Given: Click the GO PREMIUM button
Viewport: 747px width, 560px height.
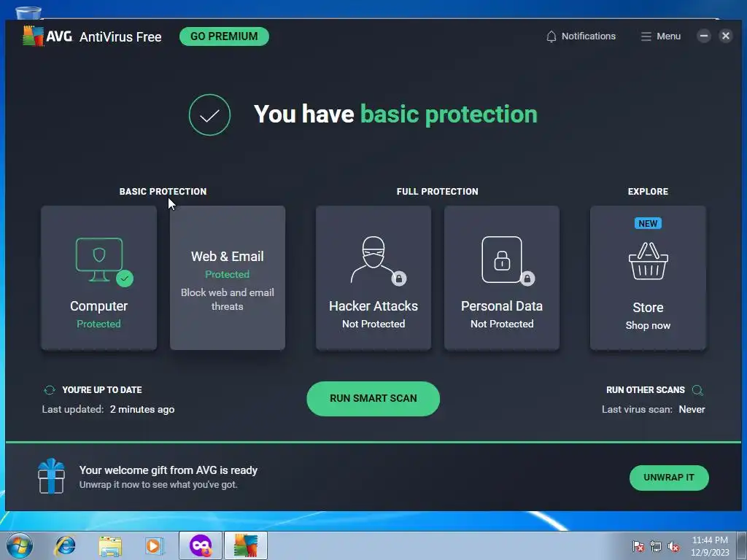Looking at the screenshot, I should click(x=224, y=36).
